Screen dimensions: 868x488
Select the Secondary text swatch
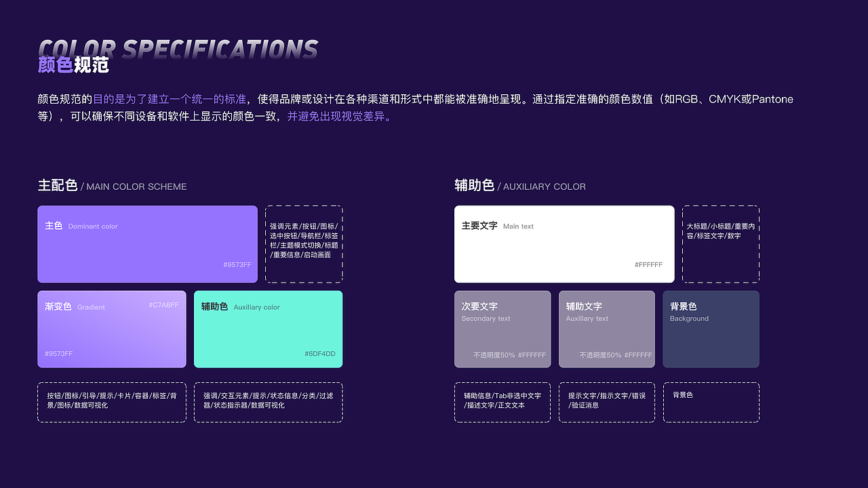tap(502, 329)
